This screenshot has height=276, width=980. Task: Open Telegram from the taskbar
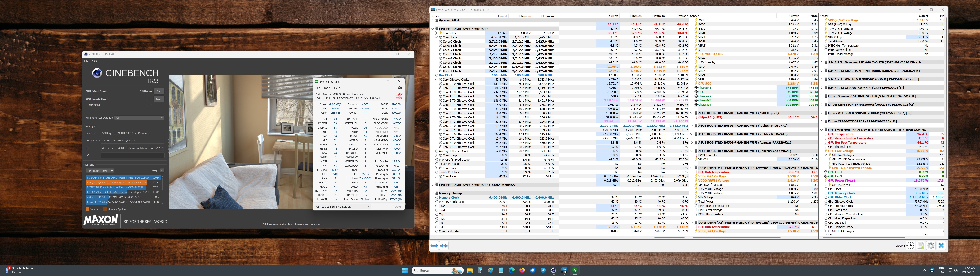543,270
